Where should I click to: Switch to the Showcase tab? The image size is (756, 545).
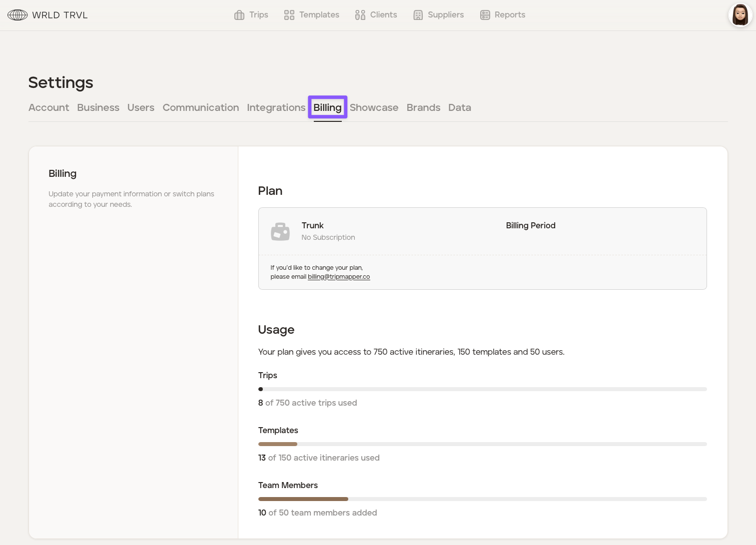point(374,107)
